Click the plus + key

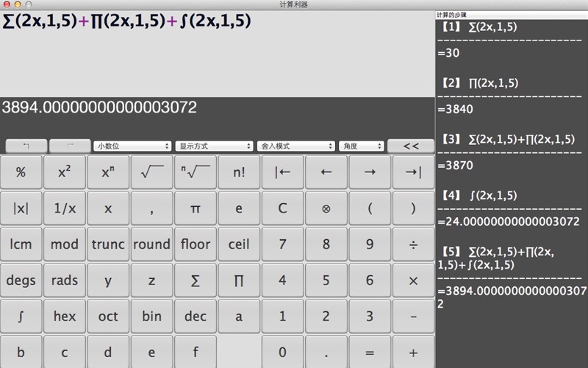(413, 353)
